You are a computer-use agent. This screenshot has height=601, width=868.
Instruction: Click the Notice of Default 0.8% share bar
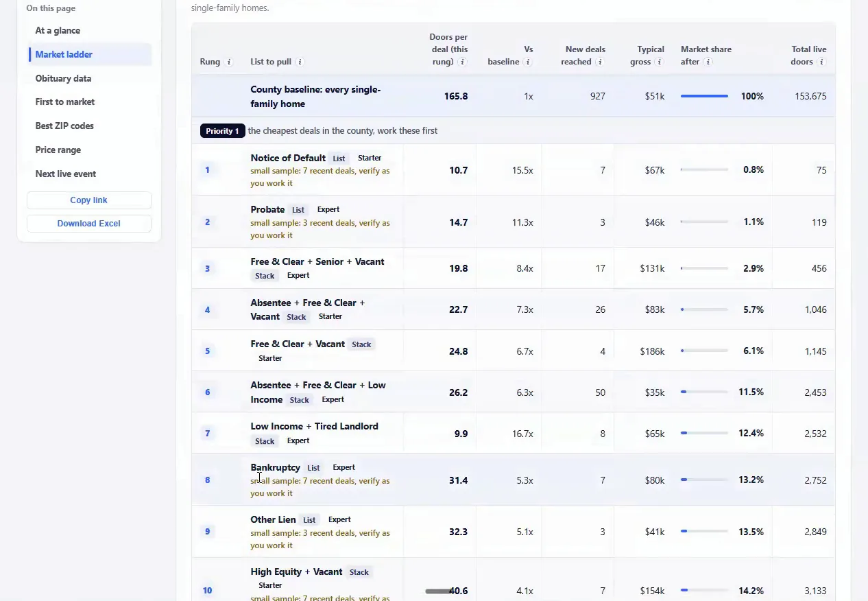[x=704, y=170]
